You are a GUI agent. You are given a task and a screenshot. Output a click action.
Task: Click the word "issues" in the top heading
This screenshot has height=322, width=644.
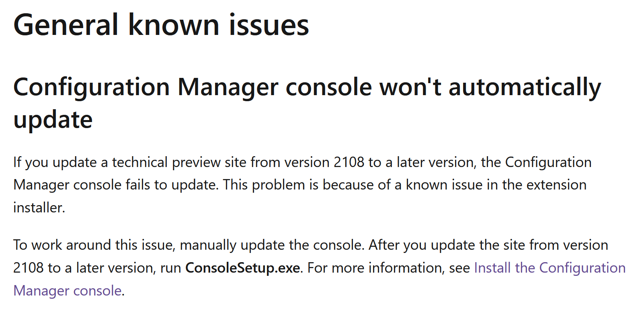coord(269,25)
